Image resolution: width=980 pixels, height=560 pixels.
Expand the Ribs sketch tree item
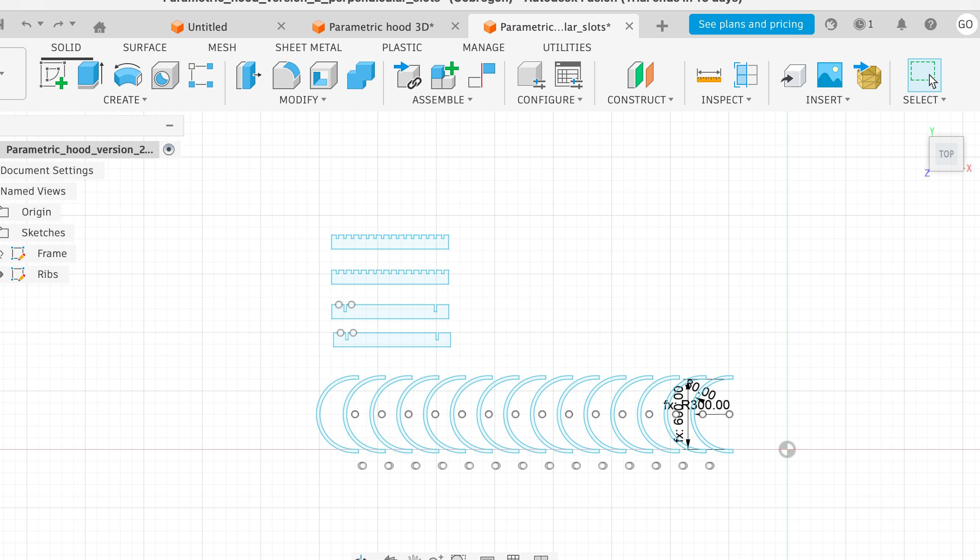tap(1, 274)
